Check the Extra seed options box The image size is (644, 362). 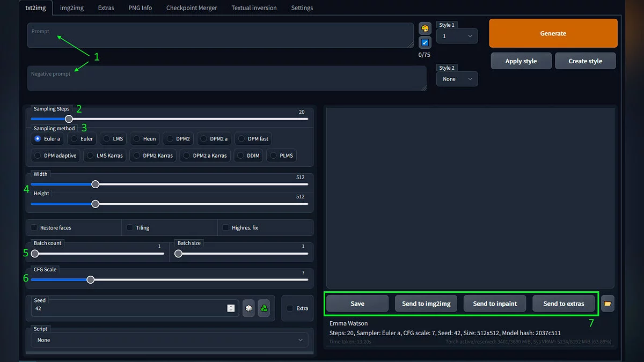(x=290, y=308)
